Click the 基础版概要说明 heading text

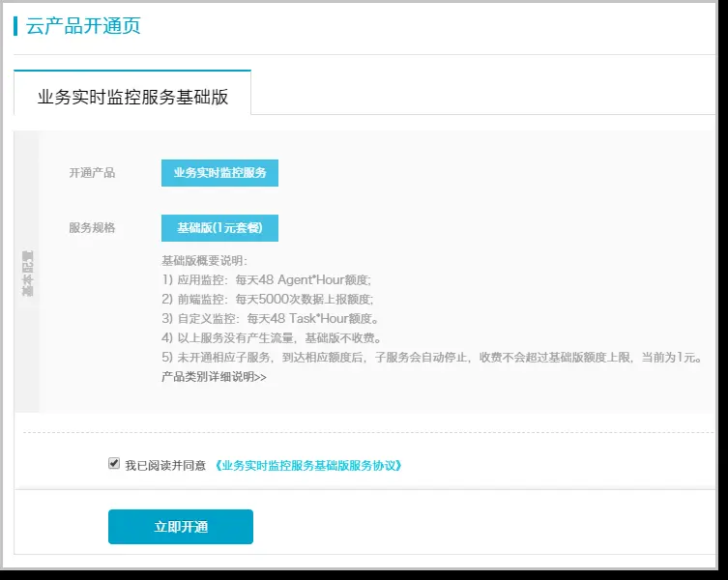pos(204,260)
